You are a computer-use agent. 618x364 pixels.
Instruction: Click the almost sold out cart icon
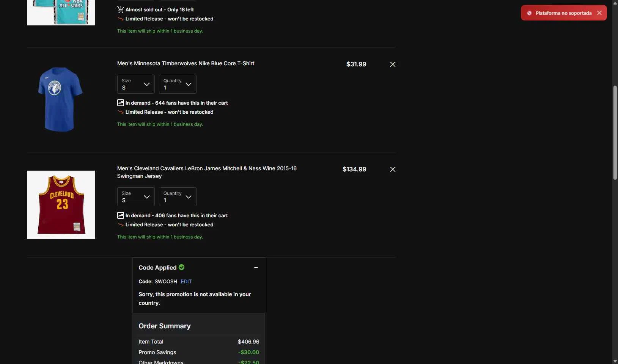coord(121,9)
